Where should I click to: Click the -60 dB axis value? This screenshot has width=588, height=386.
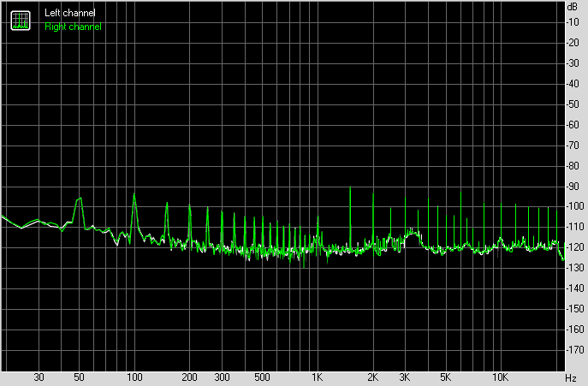pos(573,125)
